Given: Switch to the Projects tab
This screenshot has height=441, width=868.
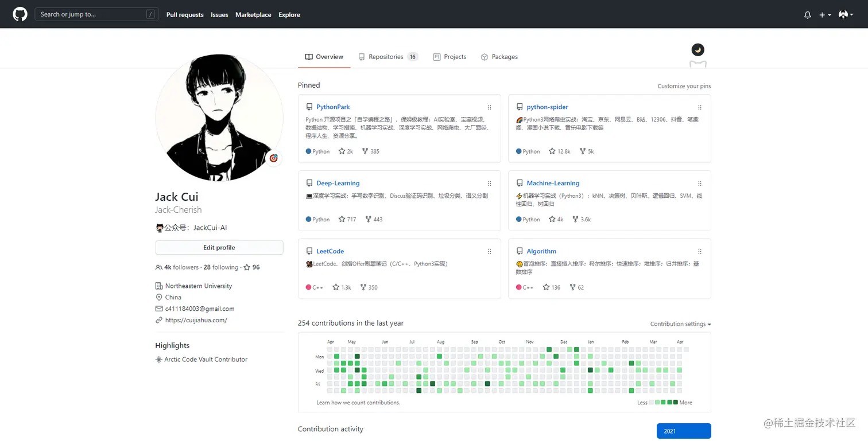Looking at the screenshot, I should (449, 57).
